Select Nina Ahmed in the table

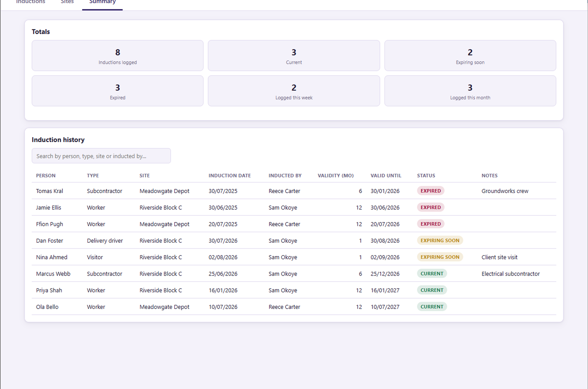tap(52, 257)
